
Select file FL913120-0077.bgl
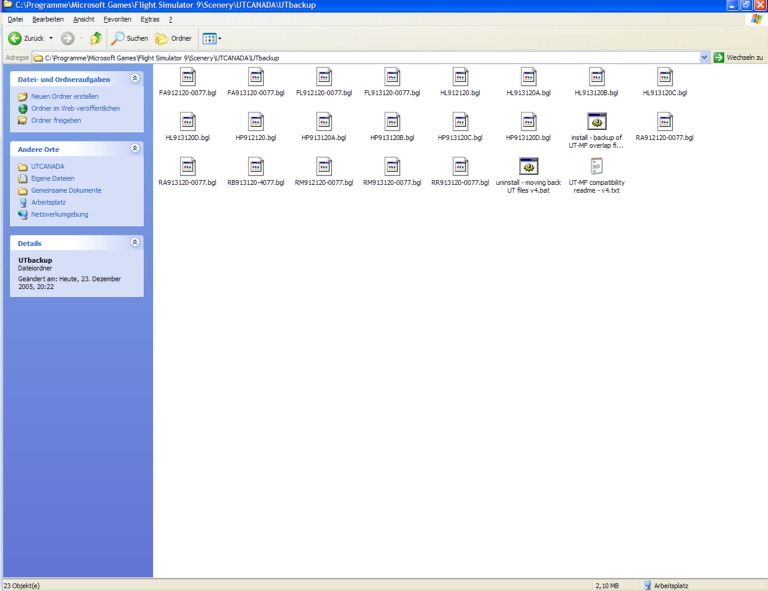392,82
